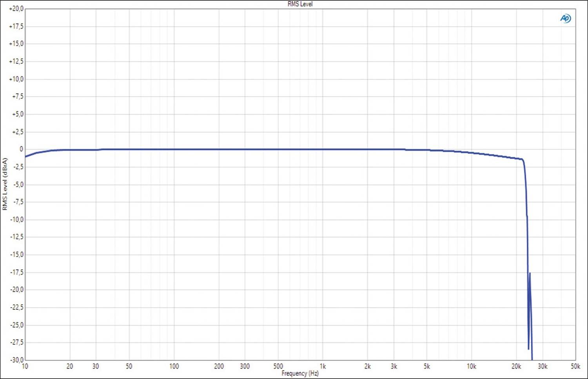Click the -2,5 level axis value
This screenshot has height=379, width=588.
pyautogui.click(x=18, y=166)
